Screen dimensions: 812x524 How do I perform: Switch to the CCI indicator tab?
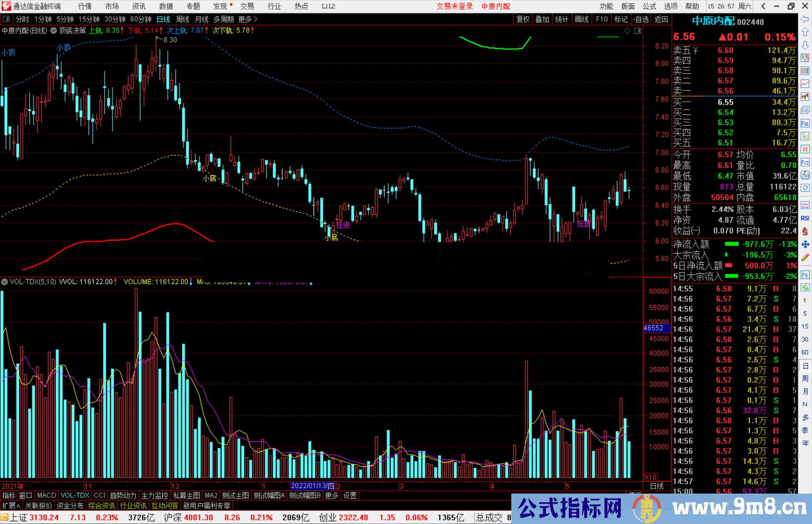99,495
